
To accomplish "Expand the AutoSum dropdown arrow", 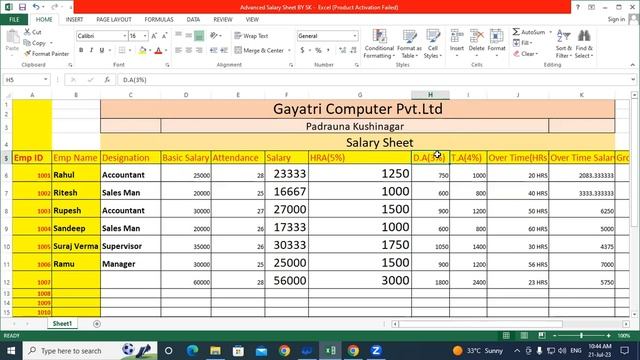I will (x=550, y=32).
